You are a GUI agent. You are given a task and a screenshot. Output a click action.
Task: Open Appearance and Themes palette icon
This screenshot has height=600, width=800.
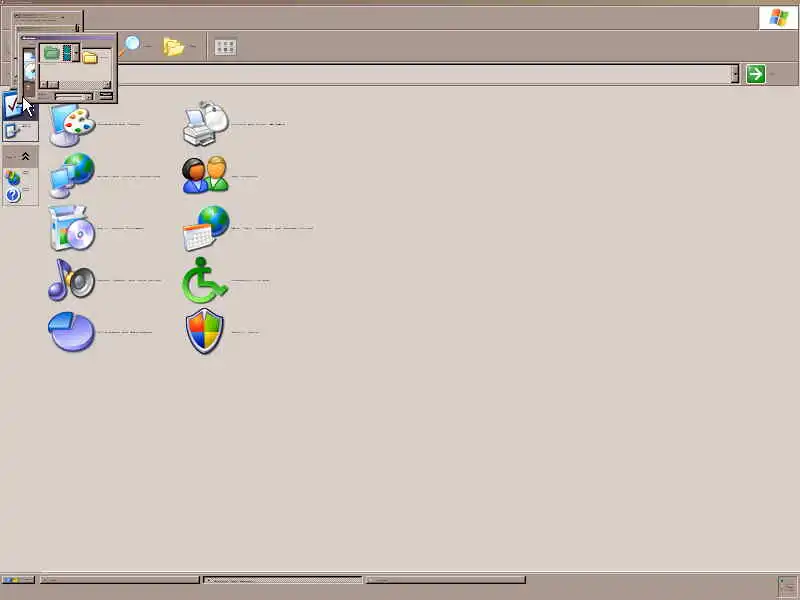click(x=72, y=124)
